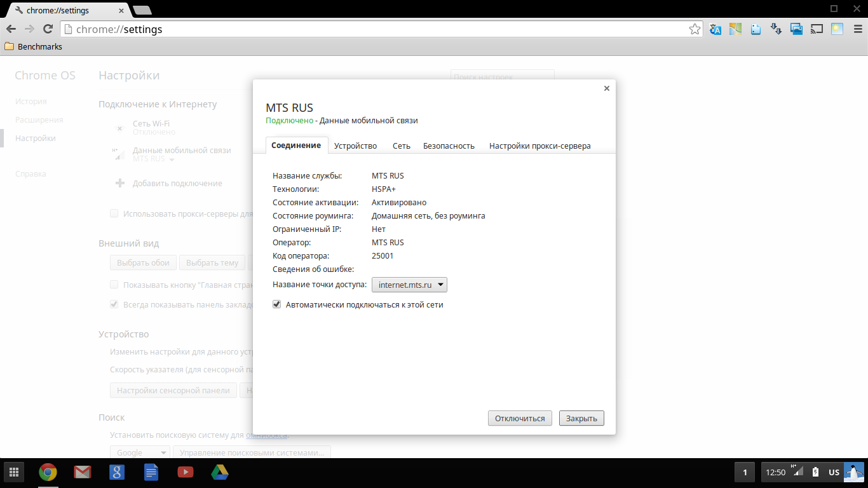Screen dimensions: 868x488
Task: Open a new browser tab
Action: [142, 10]
